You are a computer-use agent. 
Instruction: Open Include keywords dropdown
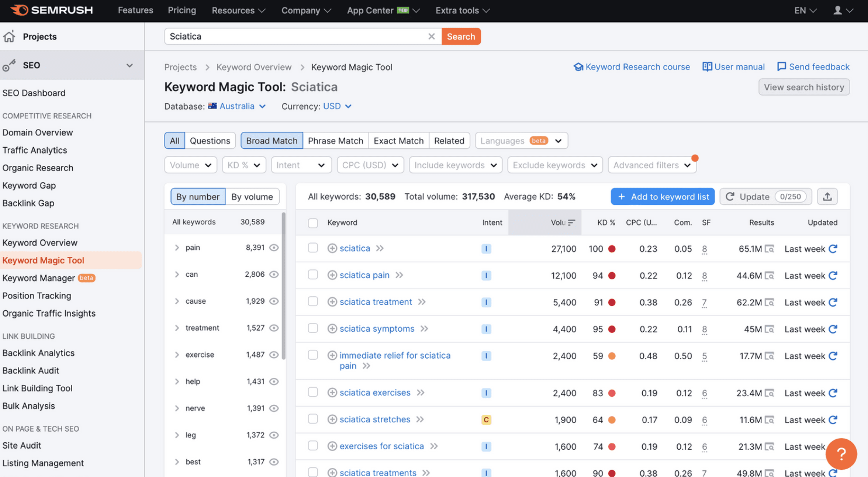(x=455, y=165)
